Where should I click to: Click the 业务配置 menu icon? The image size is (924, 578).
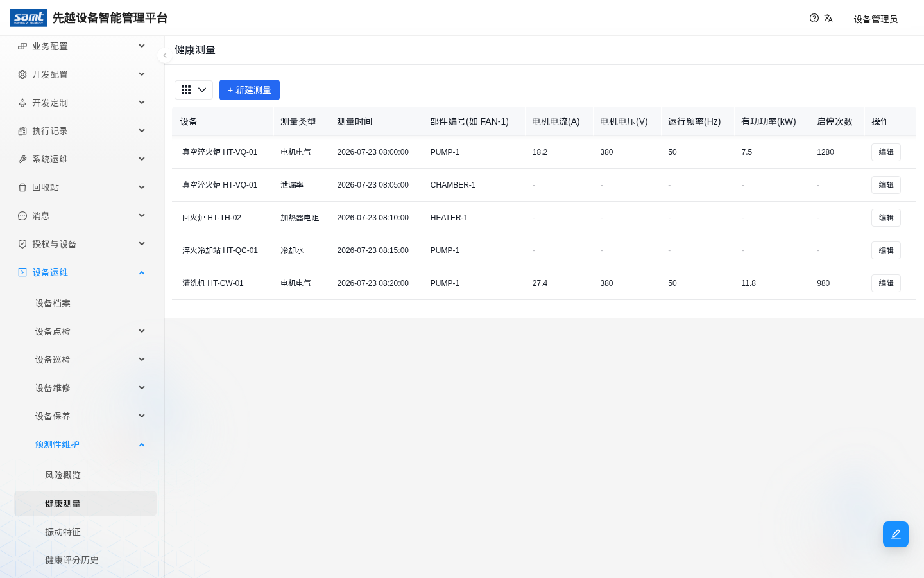[22, 46]
